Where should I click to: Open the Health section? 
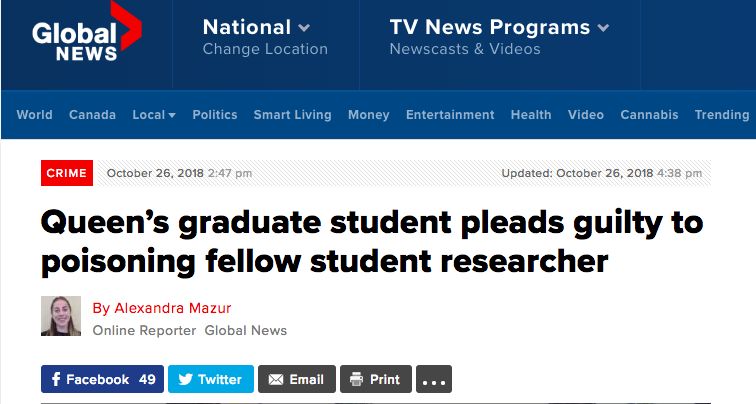[x=531, y=115]
